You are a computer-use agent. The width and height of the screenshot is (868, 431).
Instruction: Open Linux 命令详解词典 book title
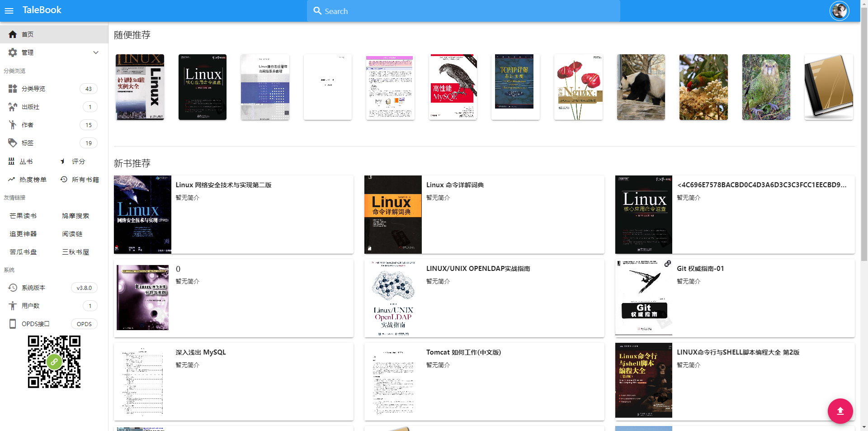[455, 185]
